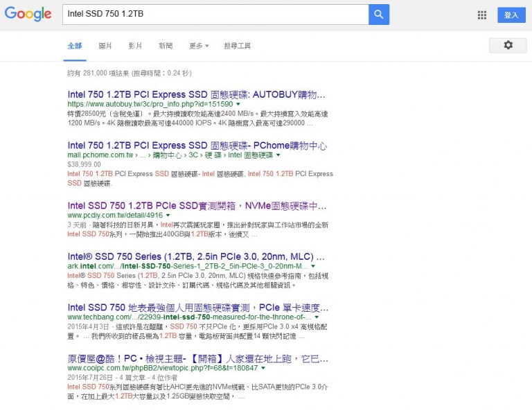Click the autobuy.tw green URL text
The height and width of the screenshot is (413, 532).
tap(150, 104)
